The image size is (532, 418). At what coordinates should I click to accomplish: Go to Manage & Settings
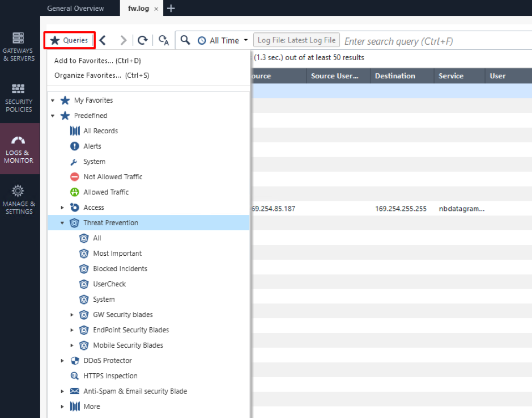(19, 200)
